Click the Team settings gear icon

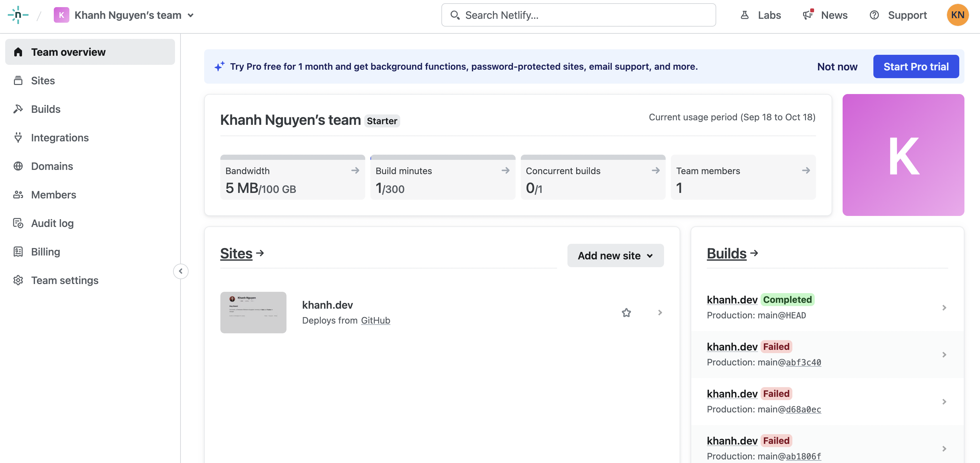tap(18, 280)
